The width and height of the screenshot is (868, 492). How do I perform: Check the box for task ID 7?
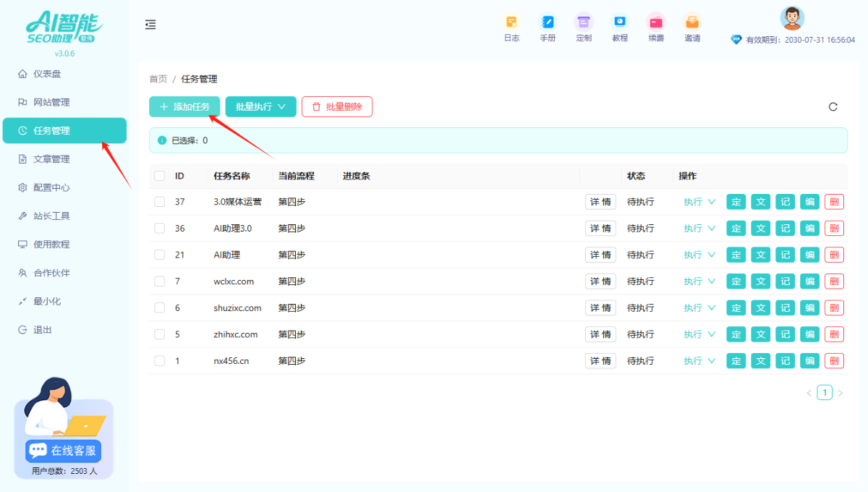159,281
